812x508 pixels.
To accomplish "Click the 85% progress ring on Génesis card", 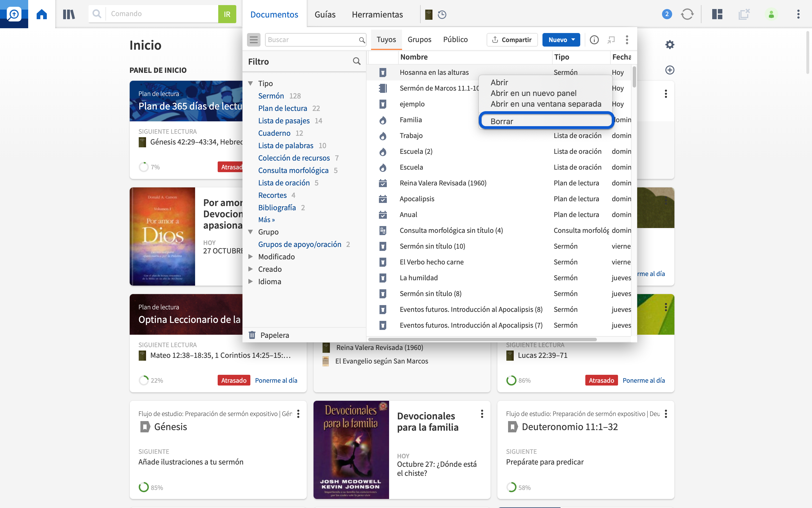I will coord(144,487).
